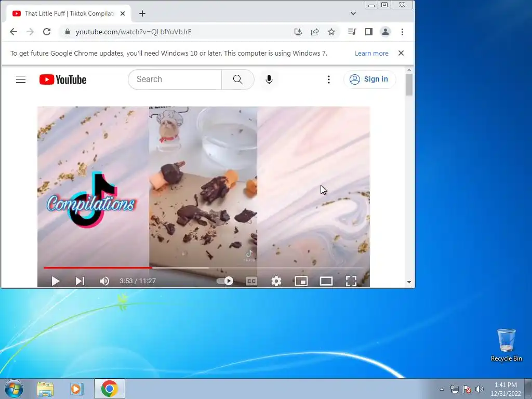Share this page via the share icon
Viewport: 532px width, 399px height.
coord(315,32)
